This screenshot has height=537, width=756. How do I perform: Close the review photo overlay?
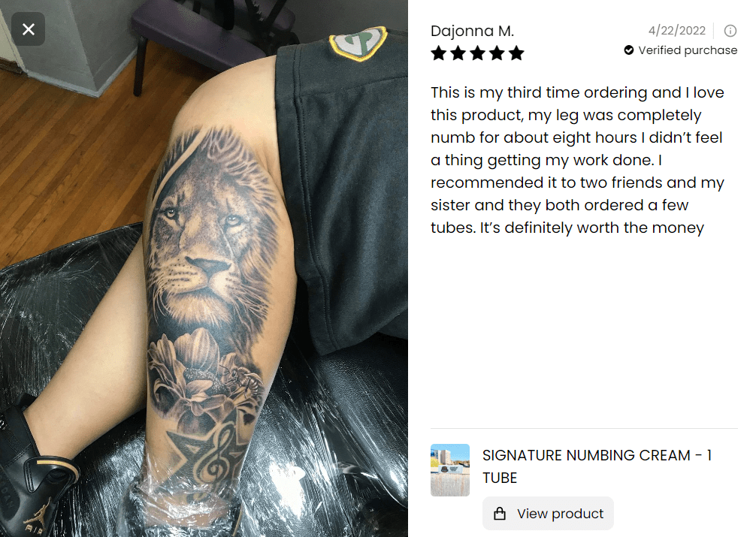[x=29, y=29]
